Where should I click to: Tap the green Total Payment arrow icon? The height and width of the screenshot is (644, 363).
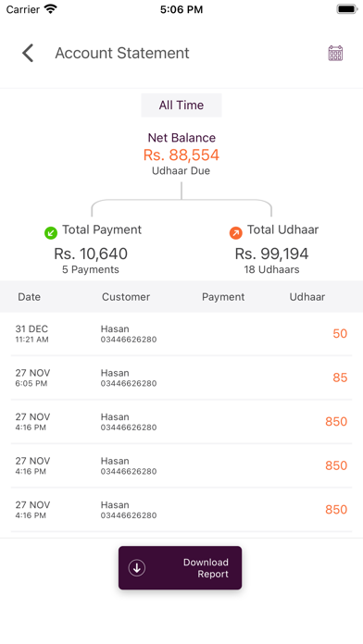[51, 233]
